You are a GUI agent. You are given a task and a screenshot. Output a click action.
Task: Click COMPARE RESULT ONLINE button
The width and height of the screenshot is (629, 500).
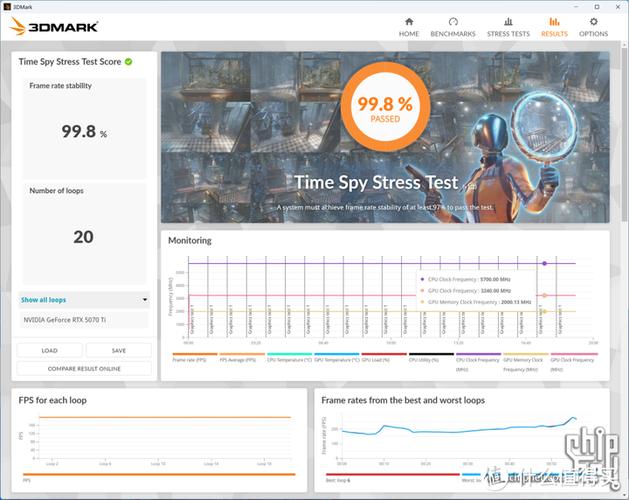pos(84,368)
